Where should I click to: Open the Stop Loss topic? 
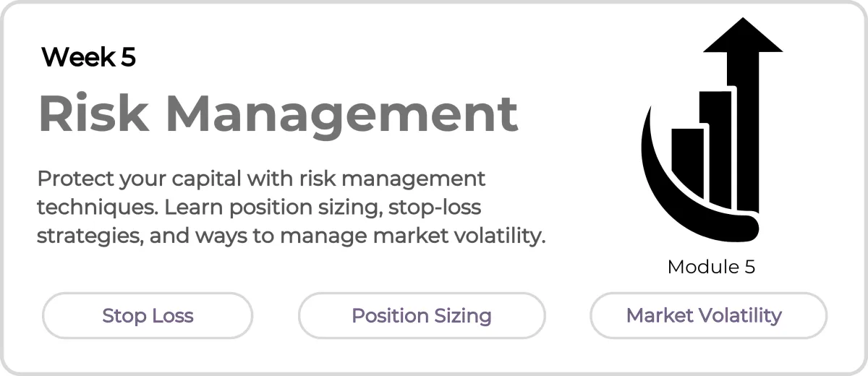coord(148,316)
